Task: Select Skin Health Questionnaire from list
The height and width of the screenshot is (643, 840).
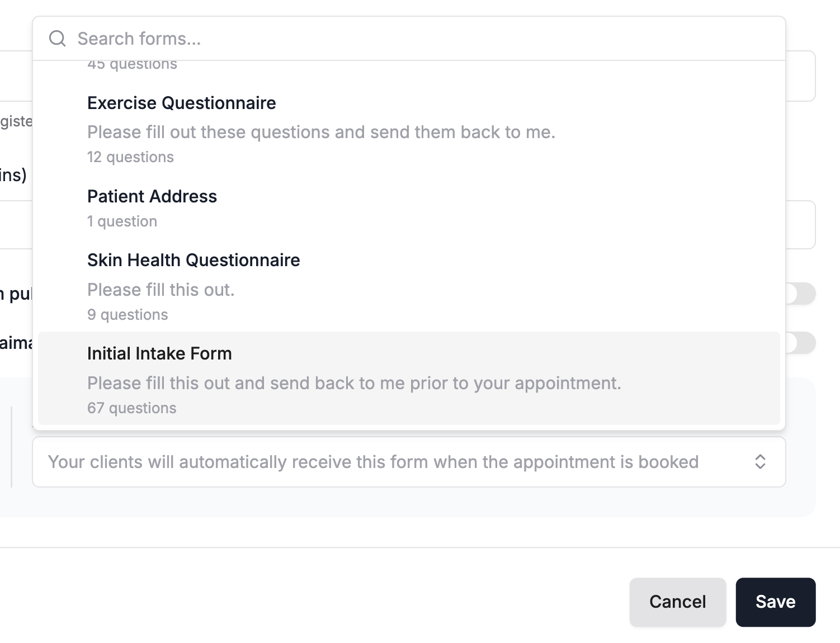Action: (x=409, y=286)
